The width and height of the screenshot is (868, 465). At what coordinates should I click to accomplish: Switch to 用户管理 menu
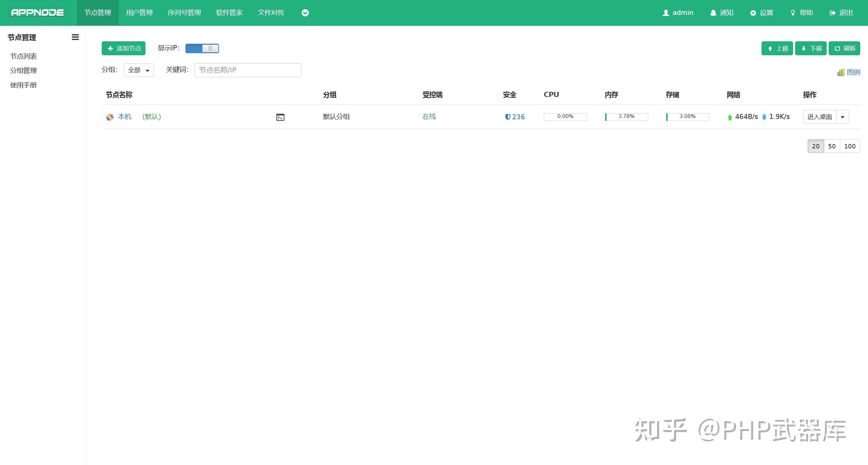click(139, 13)
